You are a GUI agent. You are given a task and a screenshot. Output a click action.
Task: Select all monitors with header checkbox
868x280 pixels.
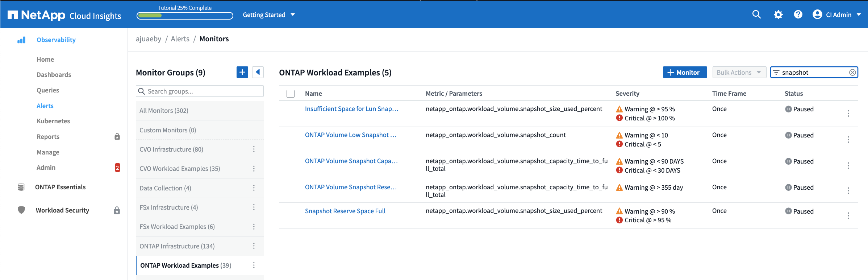point(291,94)
